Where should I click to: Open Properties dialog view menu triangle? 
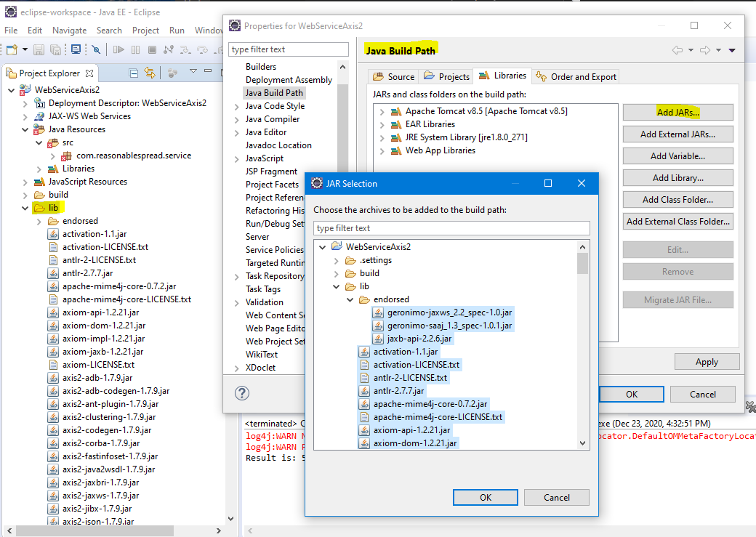click(x=732, y=50)
